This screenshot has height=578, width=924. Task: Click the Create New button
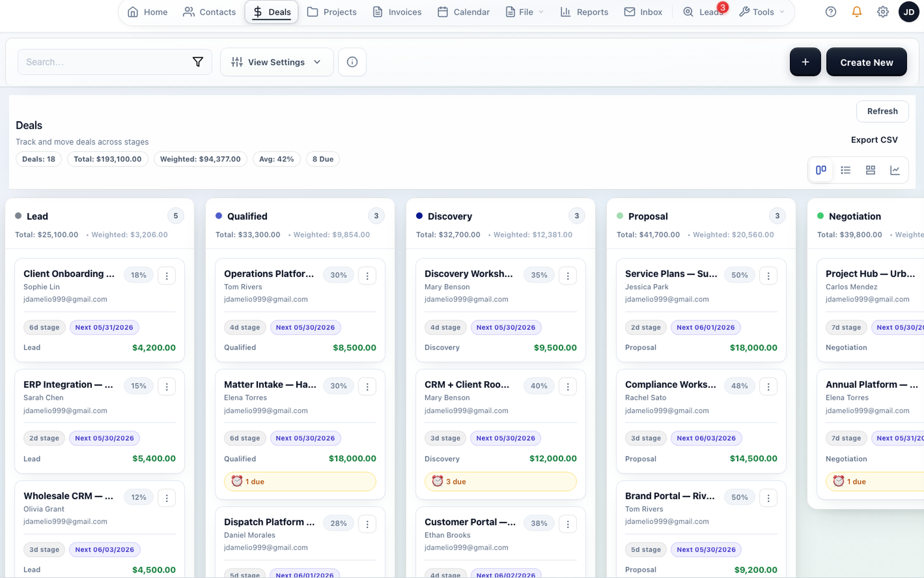pos(866,62)
